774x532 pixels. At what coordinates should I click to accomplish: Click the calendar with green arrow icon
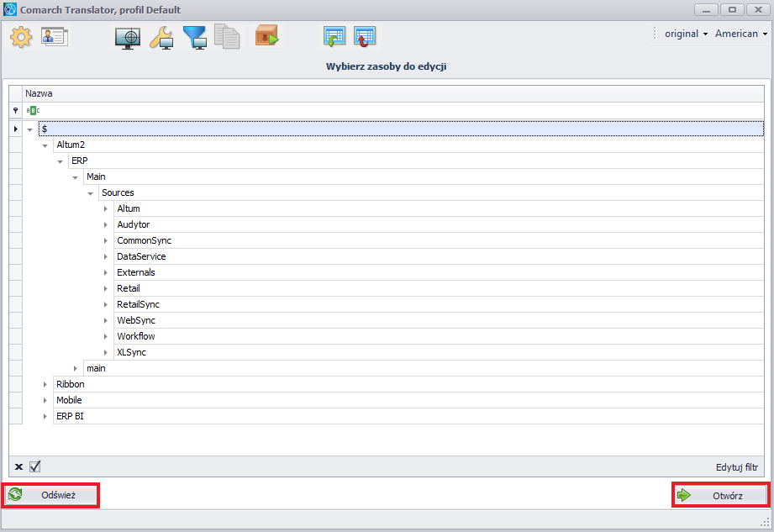point(334,37)
